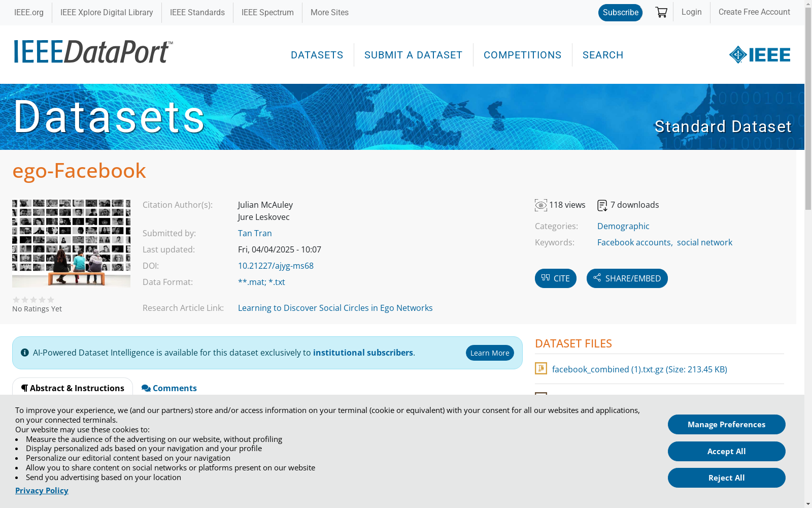Click the IEEE logo at top right
Screen dimensions: 812x508
tap(759, 55)
